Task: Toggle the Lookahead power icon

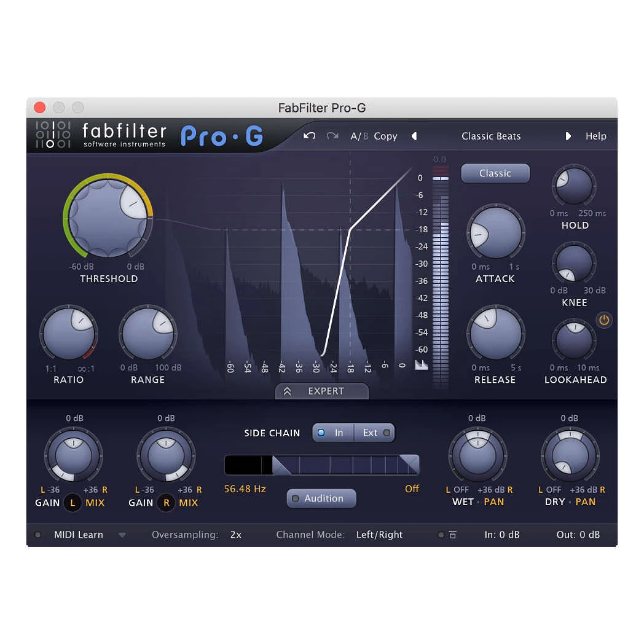Action: [x=603, y=320]
